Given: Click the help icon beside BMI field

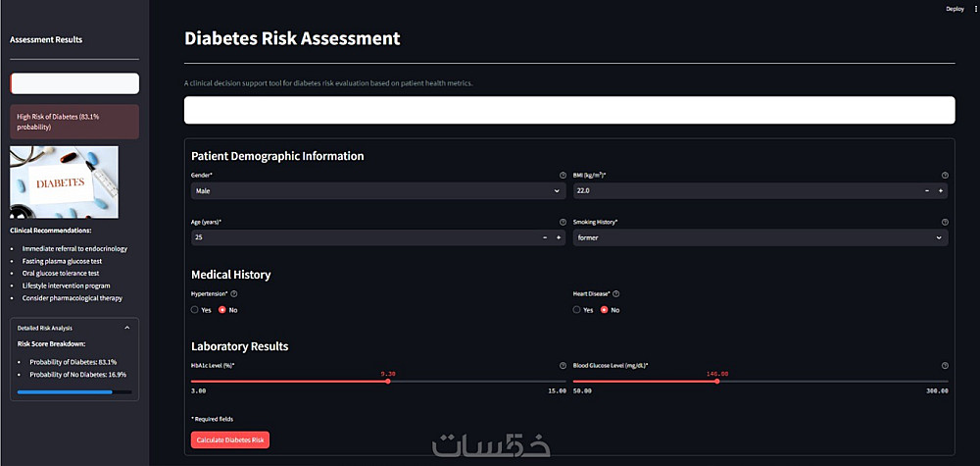Looking at the screenshot, I should tap(945, 176).
